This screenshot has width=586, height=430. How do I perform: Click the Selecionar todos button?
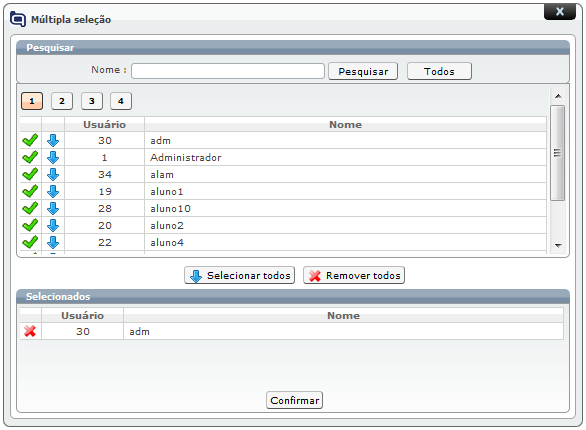(239, 275)
